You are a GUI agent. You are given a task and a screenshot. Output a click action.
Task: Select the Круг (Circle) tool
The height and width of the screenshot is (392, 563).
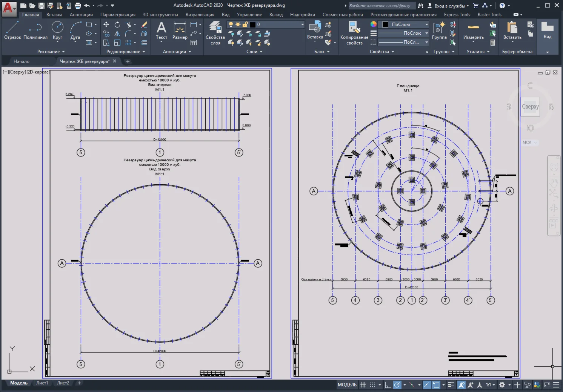point(57,31)
